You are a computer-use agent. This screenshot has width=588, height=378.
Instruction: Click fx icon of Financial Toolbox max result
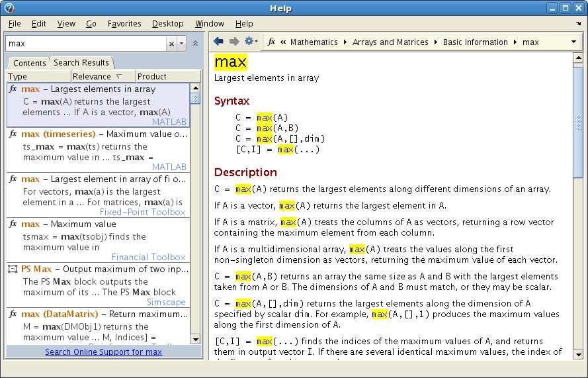click(x=13, y=224)
